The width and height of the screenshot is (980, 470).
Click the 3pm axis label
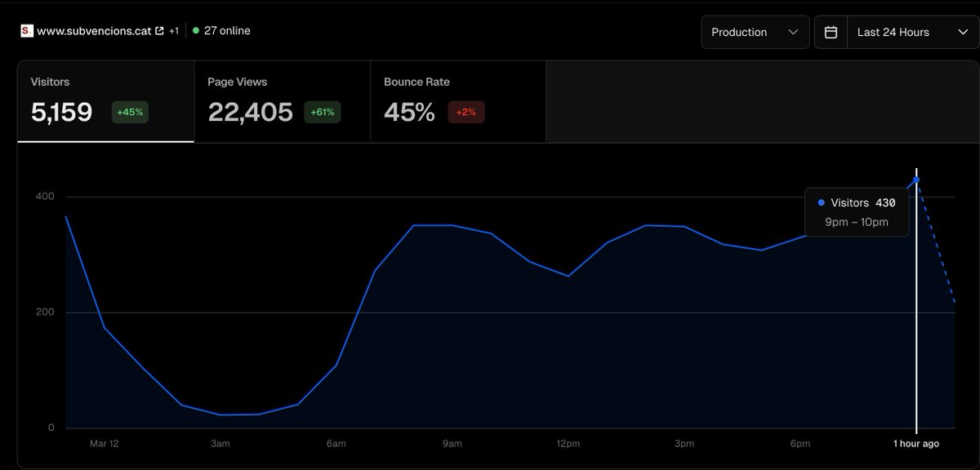point(684,444)
